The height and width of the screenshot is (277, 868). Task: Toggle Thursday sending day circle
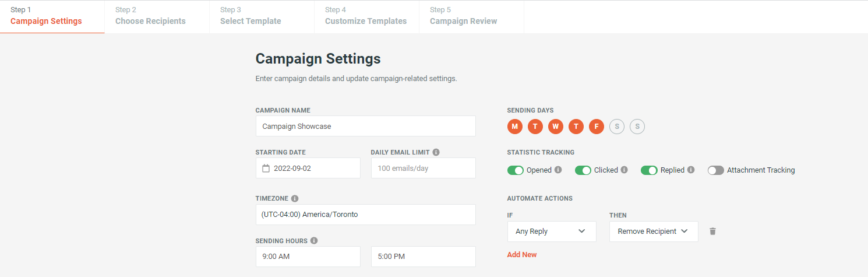pos(576,127)
